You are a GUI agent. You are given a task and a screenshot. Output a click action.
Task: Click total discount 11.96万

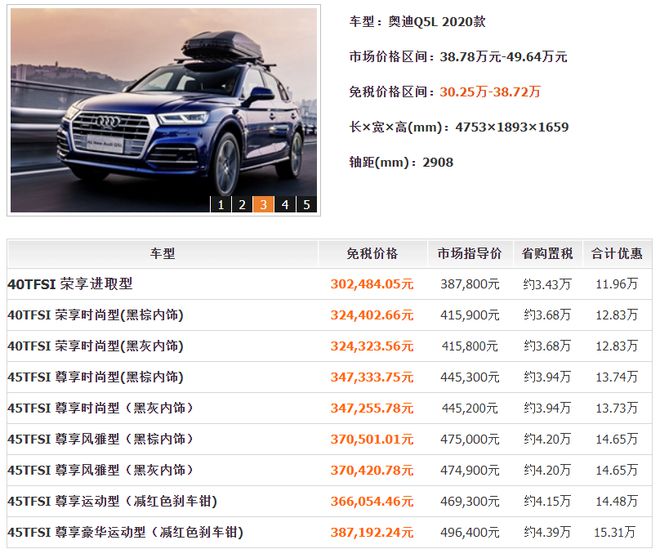pyautogui.click(x=617, y=284)
